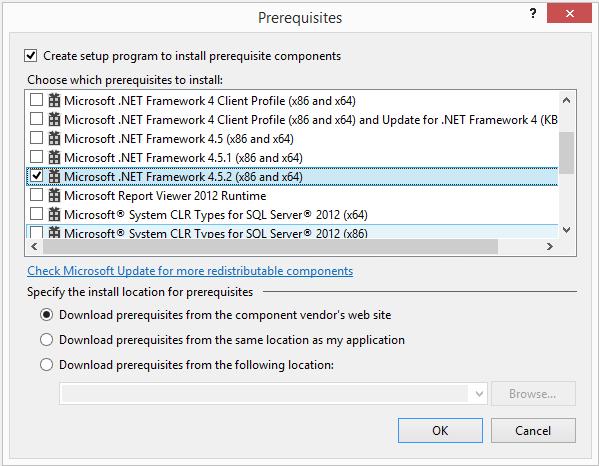This screenshot has width=599, height=466.
Task: Check .NET 4 Client Profile and Update for .NET Framework 4
Action: [36, 119]
